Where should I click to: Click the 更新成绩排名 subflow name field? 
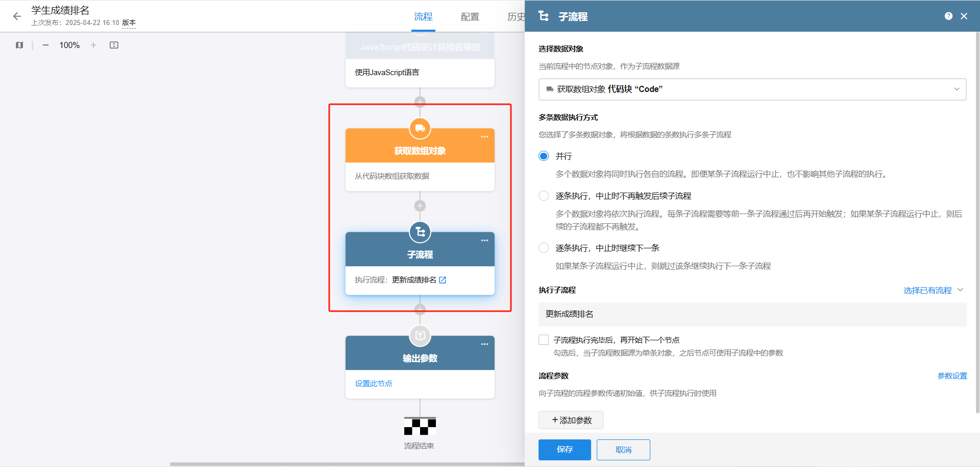(752, 314)
